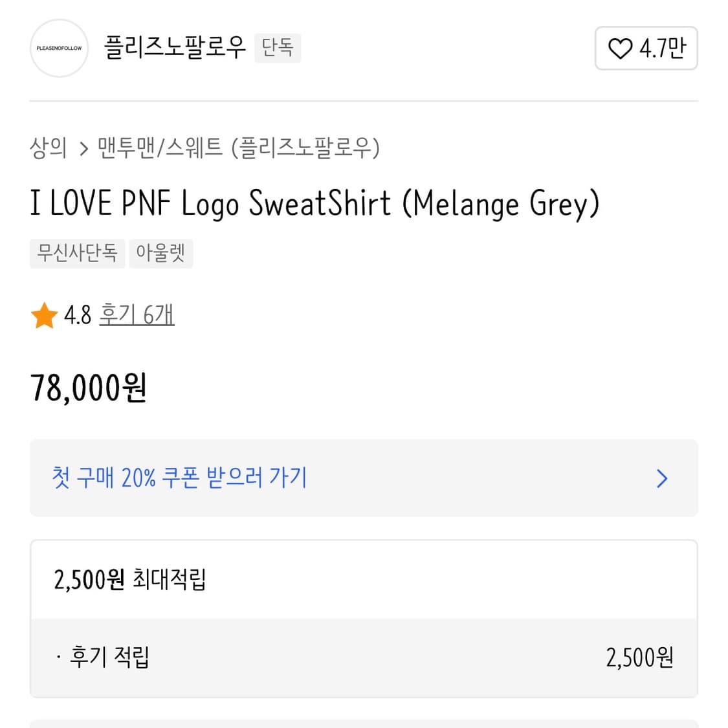Open the 플리즈노팔로우 brand name link

pos(175,47)
